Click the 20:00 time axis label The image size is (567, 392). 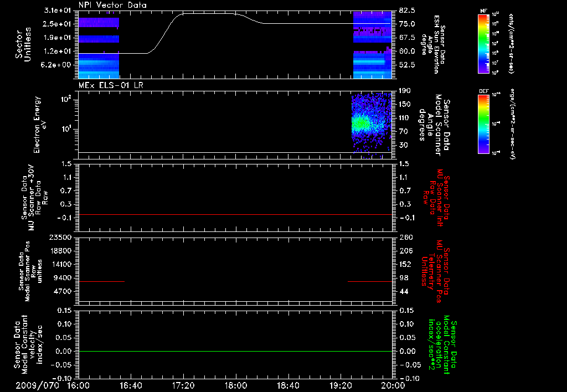(x=393, y=385)
